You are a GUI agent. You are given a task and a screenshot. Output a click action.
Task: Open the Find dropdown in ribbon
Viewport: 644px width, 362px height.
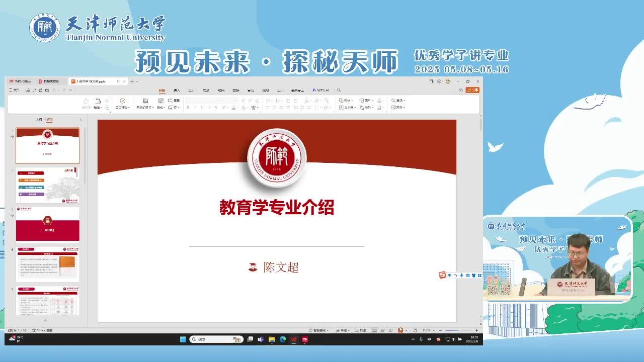pos(398,101)
